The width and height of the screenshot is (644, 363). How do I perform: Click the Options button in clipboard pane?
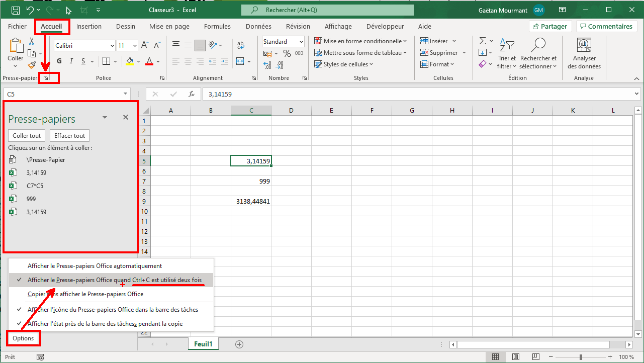pyautogui.click(x=24, y=338)
